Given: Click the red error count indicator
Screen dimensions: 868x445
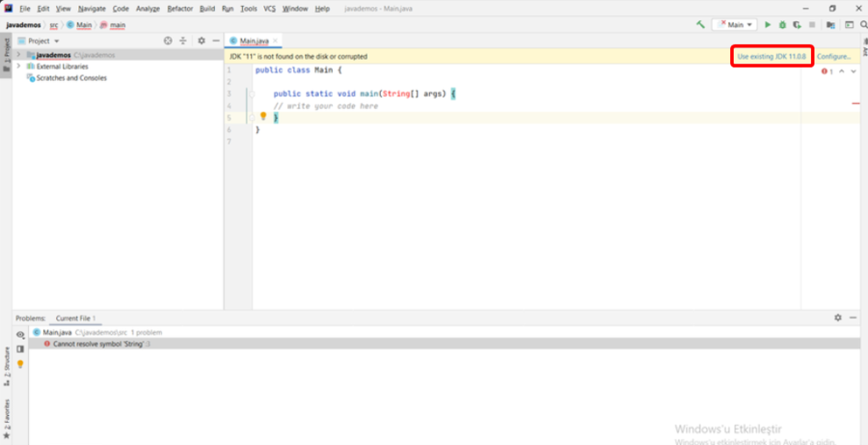Looking at the screenshot, I should (827, 71).
